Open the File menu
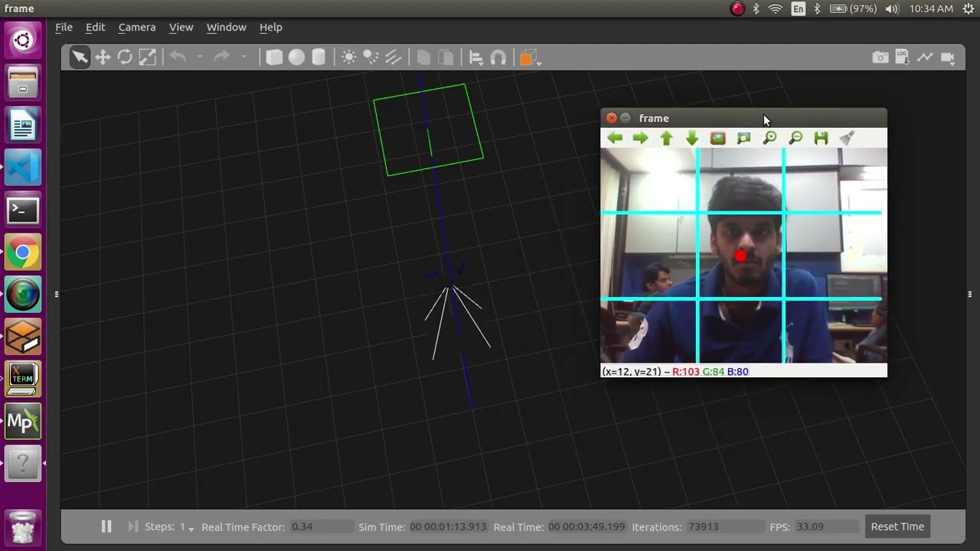 point(64,27)
